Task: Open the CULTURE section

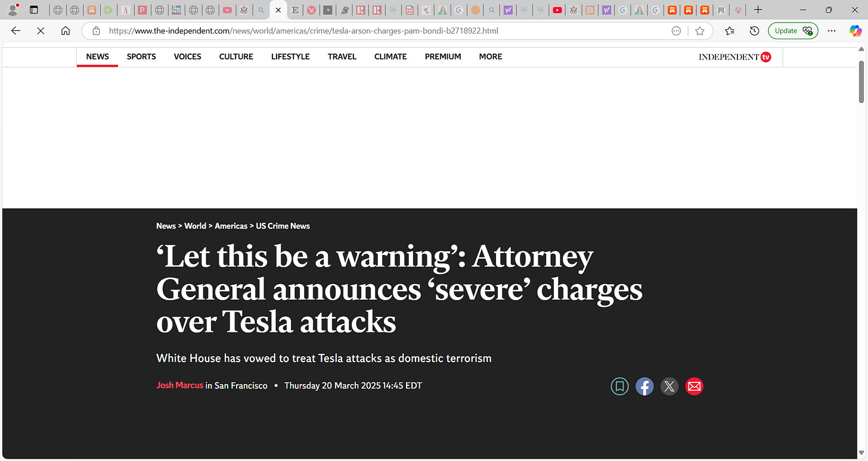Action: point(236,57)
